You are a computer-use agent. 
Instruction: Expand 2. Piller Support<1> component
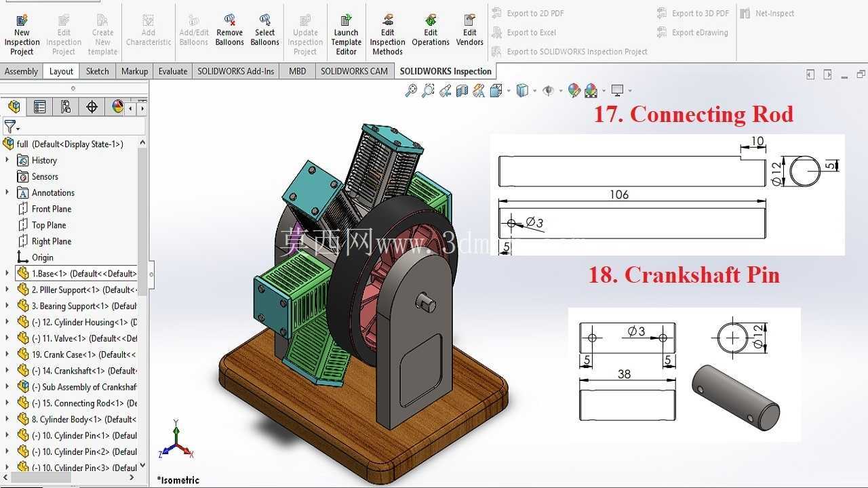pos(7,289)
